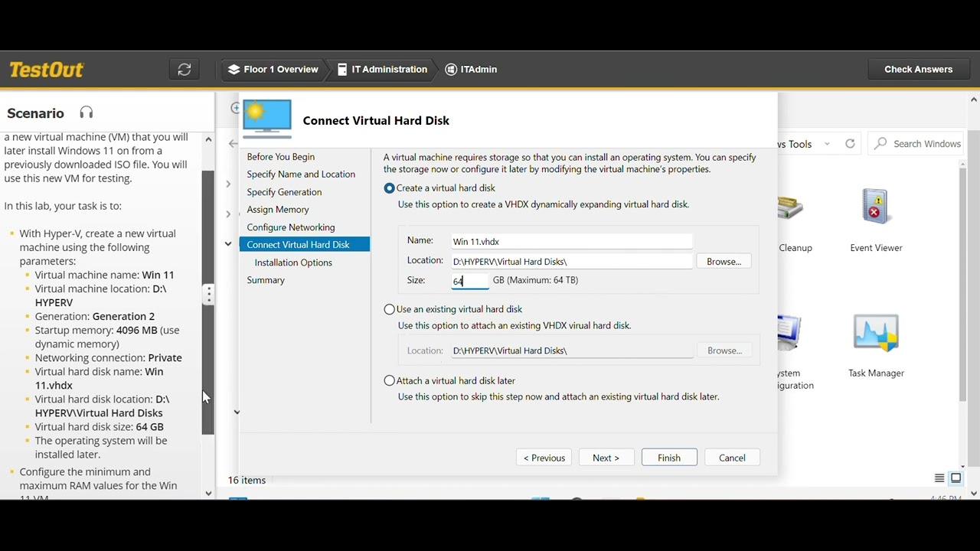Click 'GB (Maximum: 64 TB)' label

point(535,280)
